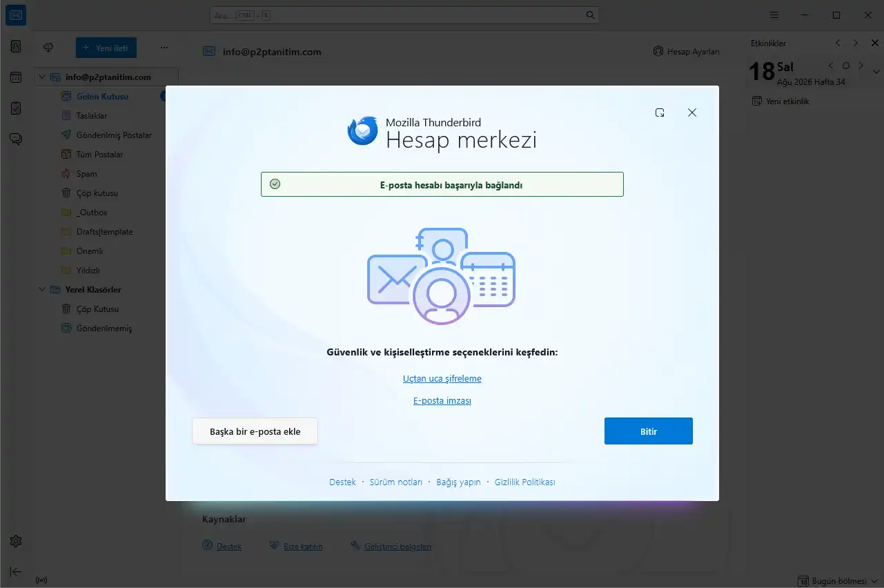Click the success message check icon

coord(275,184)
